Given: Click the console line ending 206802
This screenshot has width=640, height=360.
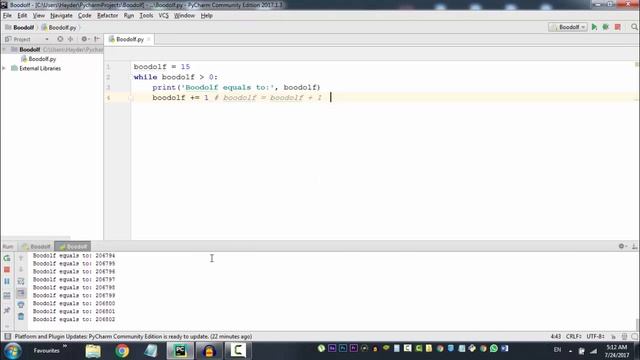Looking at the screenshot, I should pyautogui.click(x=74, y=319).
